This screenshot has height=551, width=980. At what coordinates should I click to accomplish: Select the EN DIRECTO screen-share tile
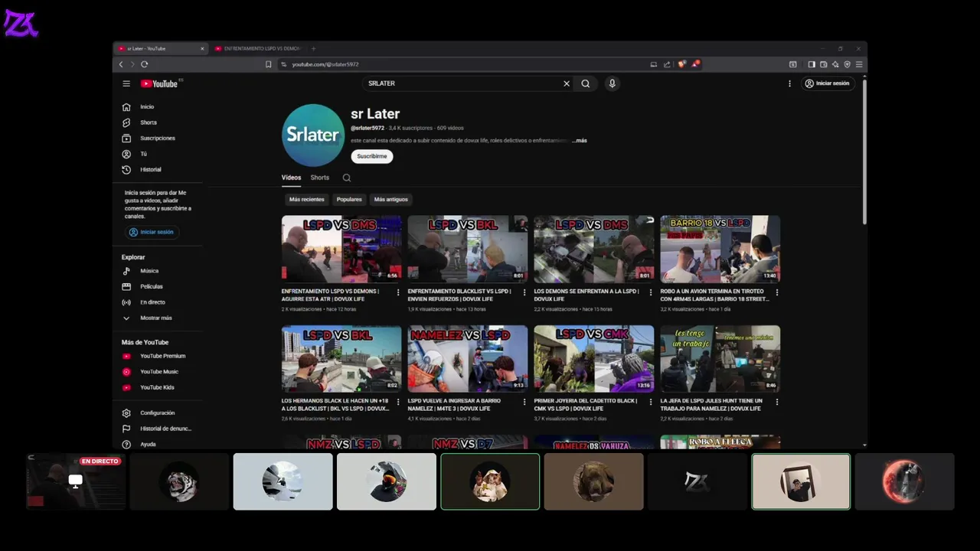coord(76,481)
